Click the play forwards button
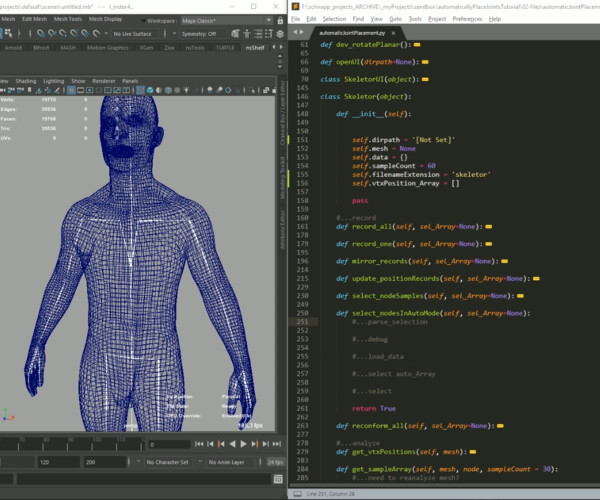The image size is (600, 500). (x=243, y=442)
